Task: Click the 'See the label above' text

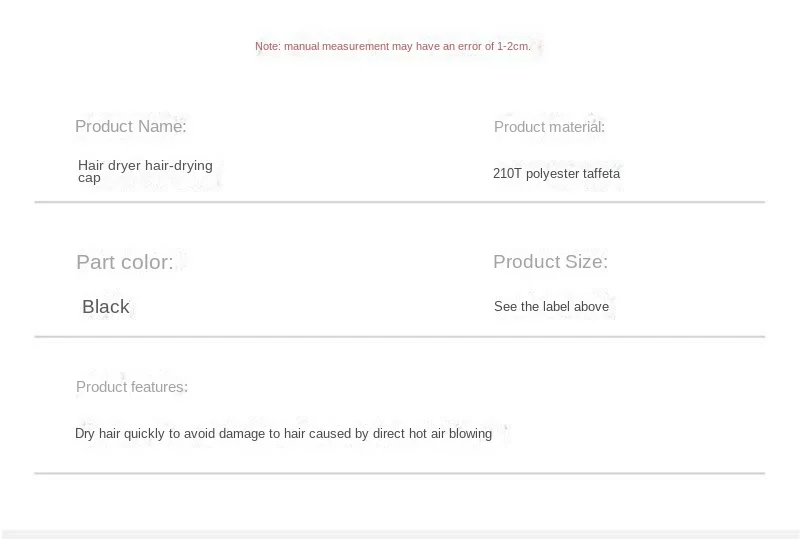Action: point(551,307)
